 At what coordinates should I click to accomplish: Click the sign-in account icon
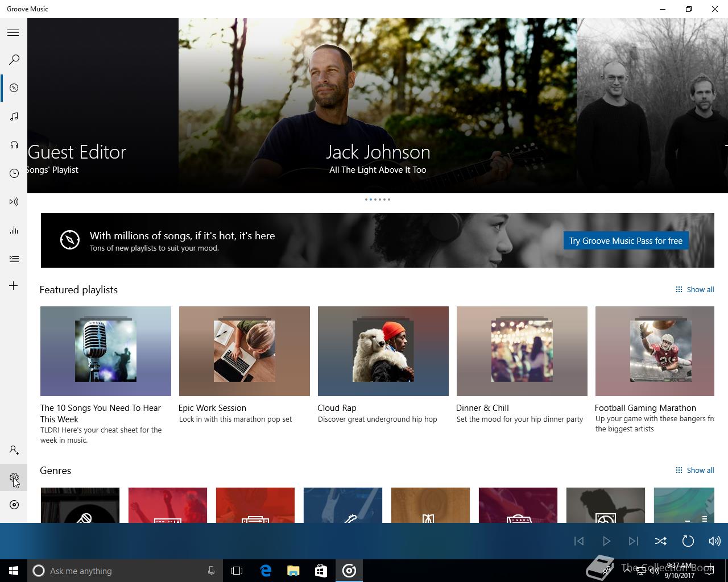pos(14,450)
